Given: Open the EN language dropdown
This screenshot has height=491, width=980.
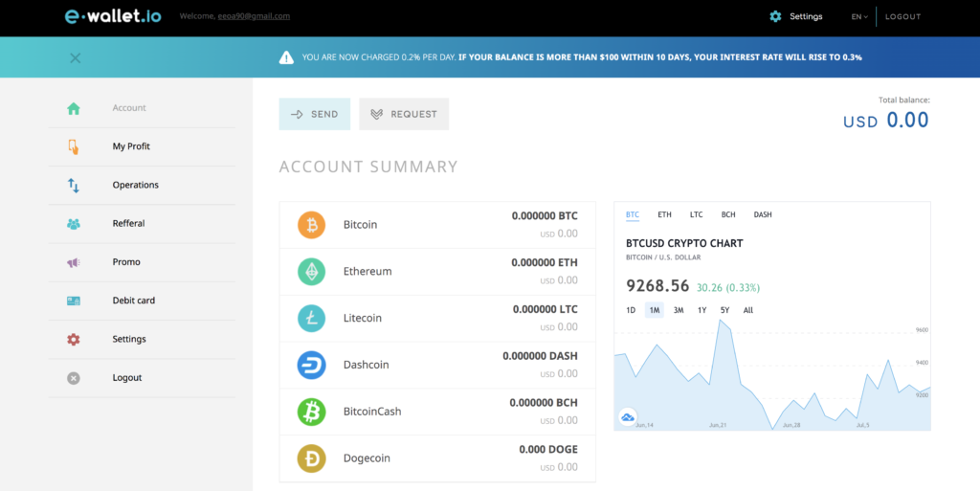Looking at the screenshot, I should (x=859, y=17).
